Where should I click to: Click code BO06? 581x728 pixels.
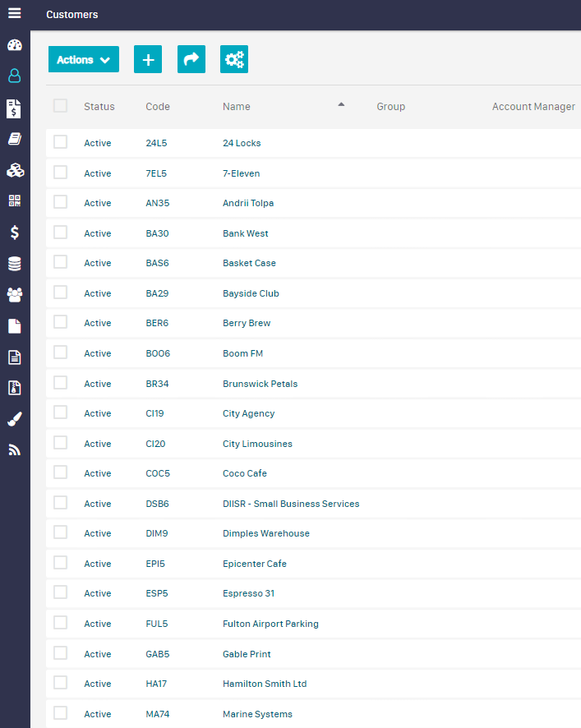[158, 354]
